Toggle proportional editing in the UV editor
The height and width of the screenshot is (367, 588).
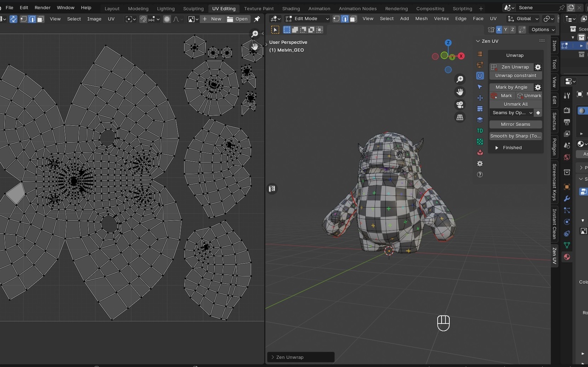(167, 19)
